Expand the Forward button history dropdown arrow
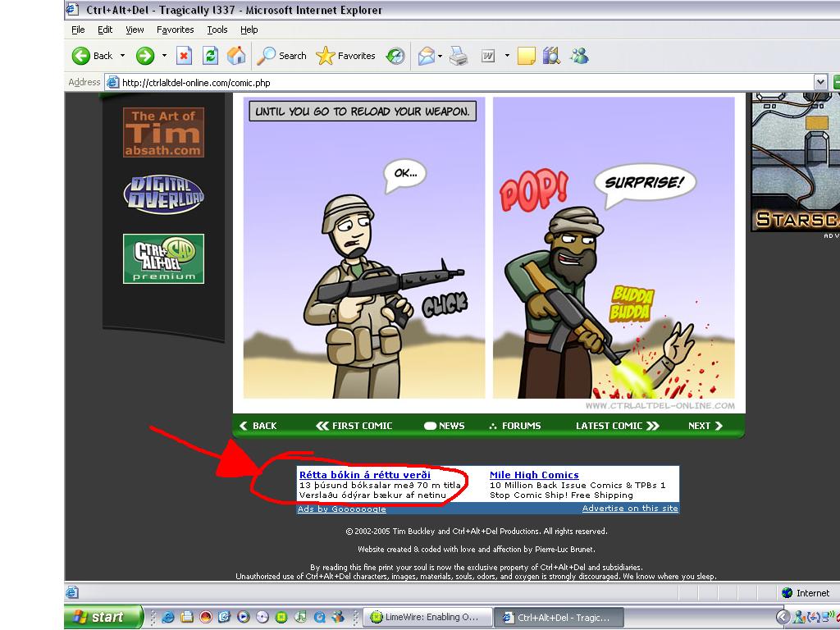Viewport: 840px width, 630px height. [164, 55]
